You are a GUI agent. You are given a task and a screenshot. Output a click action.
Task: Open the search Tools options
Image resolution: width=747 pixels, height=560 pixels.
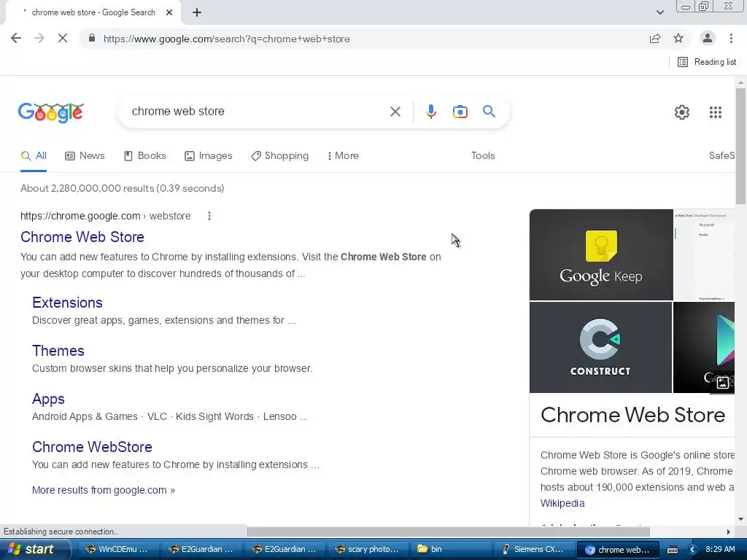coord(483,156)
